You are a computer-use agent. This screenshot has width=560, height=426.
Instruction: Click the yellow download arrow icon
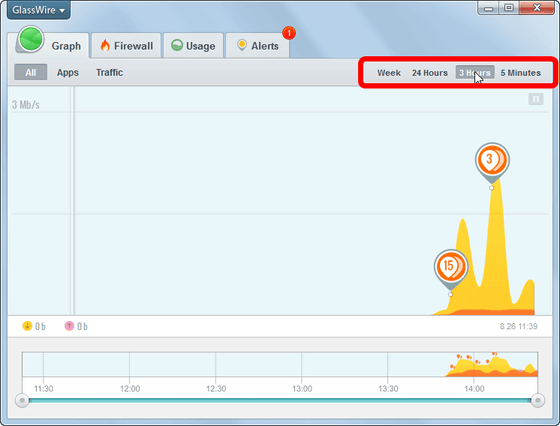27,326
